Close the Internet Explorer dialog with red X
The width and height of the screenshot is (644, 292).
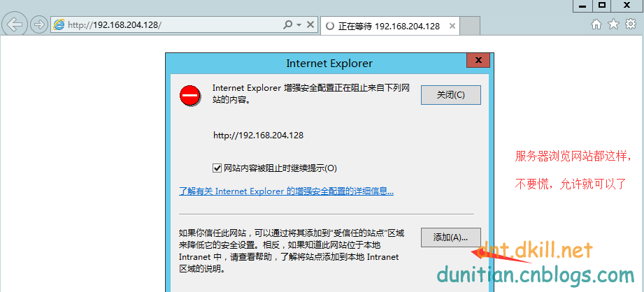[x=478, y=60]
